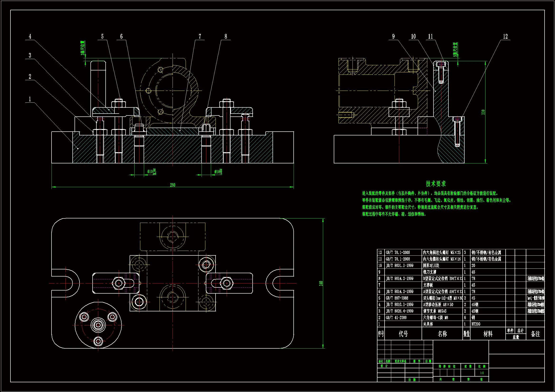Image resolution: width=555 pixels, height=392 pixels.
Task: Click the 备注 column header
Action: (x=535, y=334)
